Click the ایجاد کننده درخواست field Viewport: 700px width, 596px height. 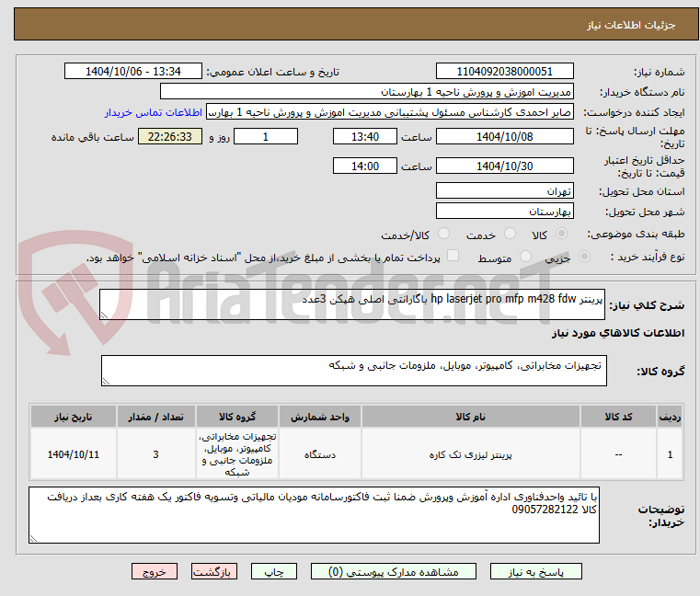[x=390, y=112]
